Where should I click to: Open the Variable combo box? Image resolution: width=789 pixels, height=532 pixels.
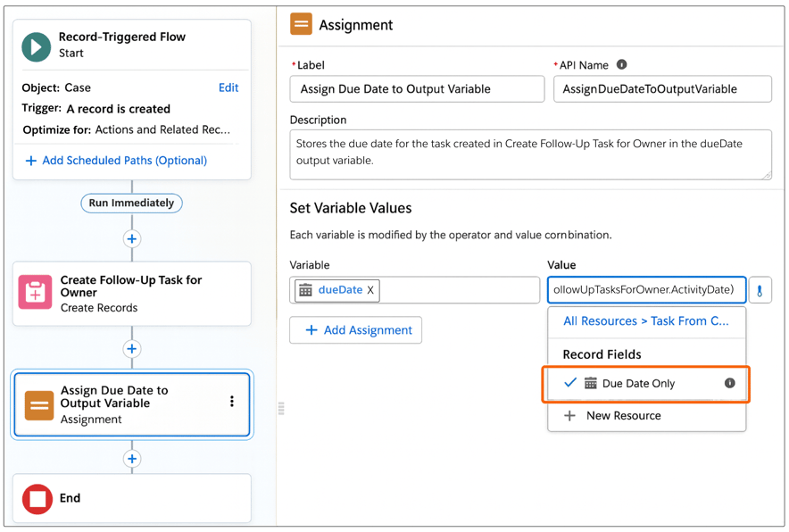455,290
